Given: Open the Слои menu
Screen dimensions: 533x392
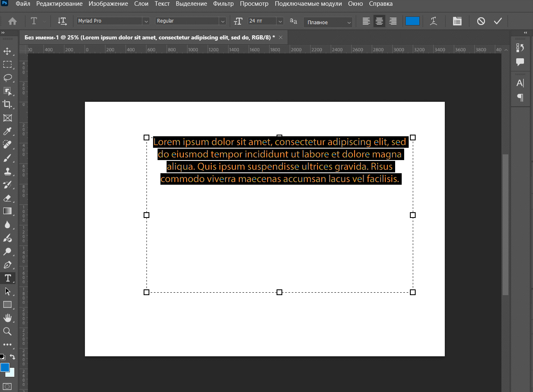Looking at the screenshot, I should [141, 4].
